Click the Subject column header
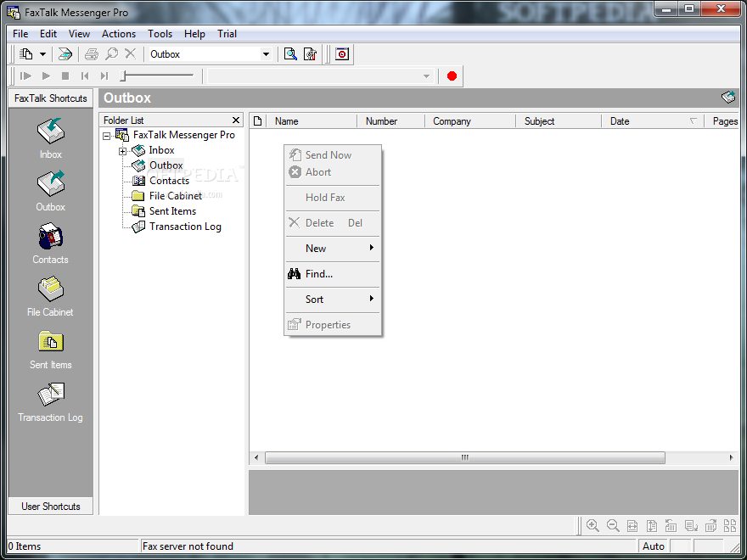Viewport: 747px width, 560px height. click(x=559, y=121)
